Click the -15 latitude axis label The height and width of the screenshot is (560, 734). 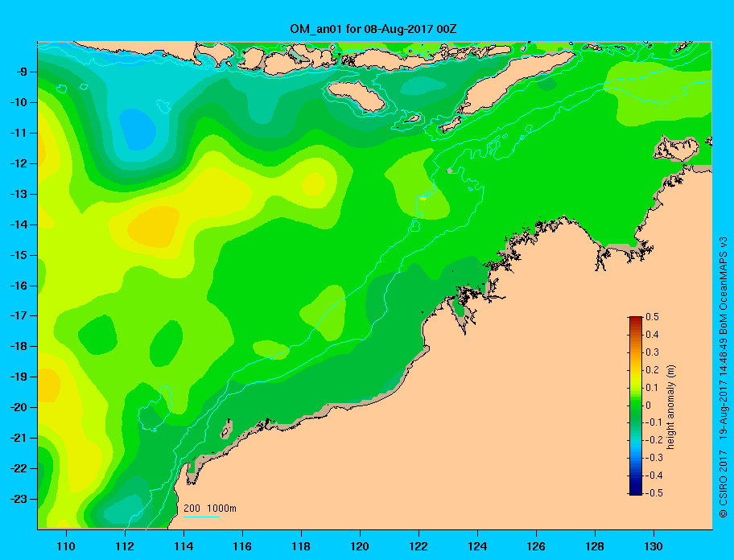pos(18,255)
